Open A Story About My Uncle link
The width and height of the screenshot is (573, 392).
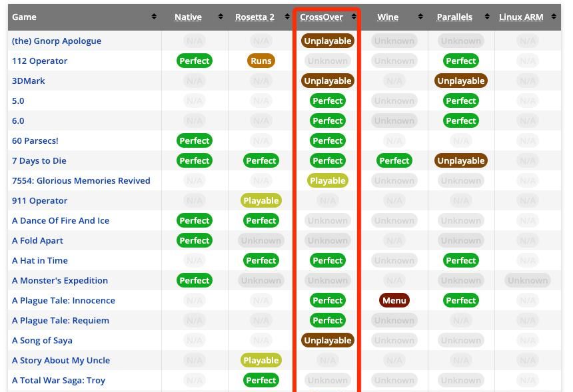(x=61, y=360)
